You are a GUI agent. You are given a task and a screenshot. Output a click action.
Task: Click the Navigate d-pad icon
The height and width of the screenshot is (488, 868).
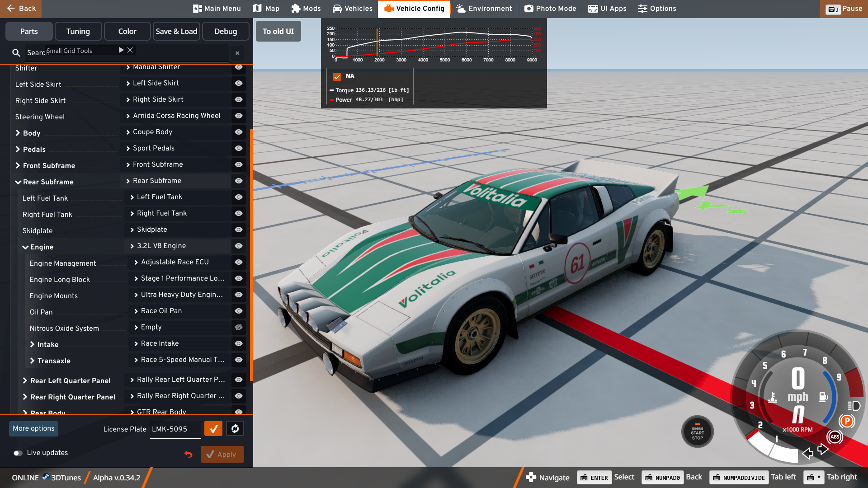click(531, 477)
